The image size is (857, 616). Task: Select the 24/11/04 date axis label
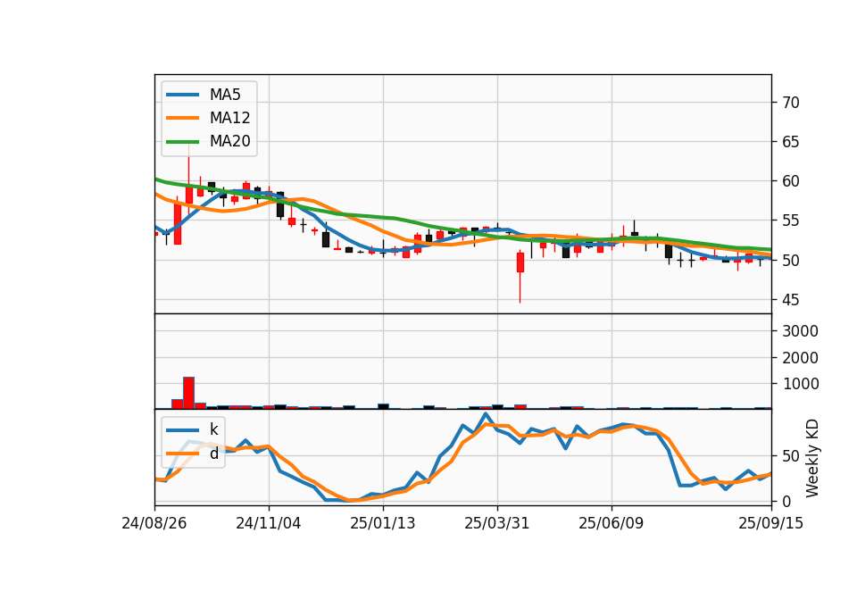(x=269, y=523)
